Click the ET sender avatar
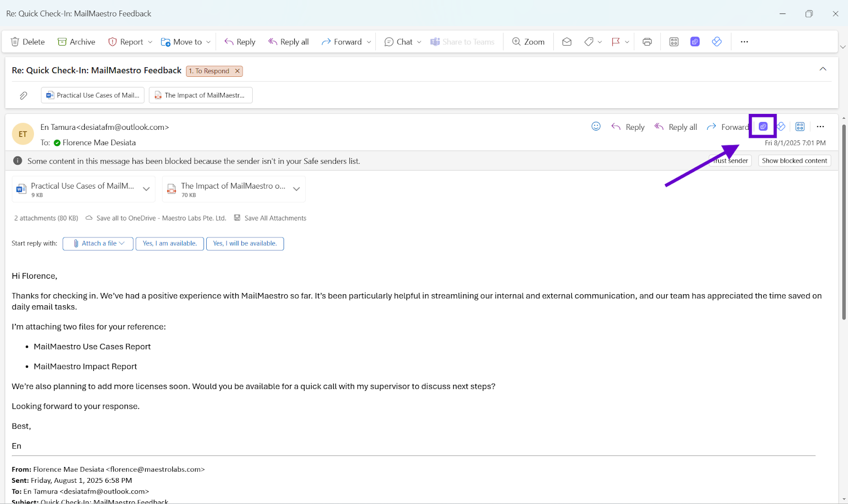Image resolution: width=848 pixels, height=504 pixels. pyautogui.click(x=23, y=134)
